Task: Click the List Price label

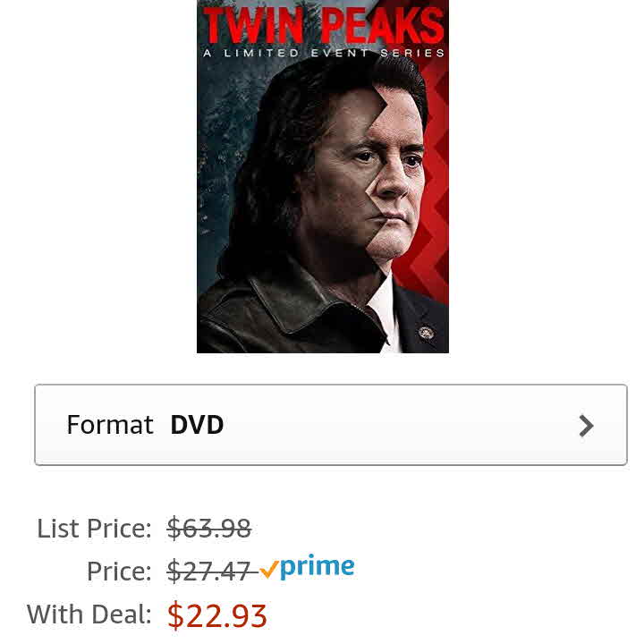Action: point(94,529)
